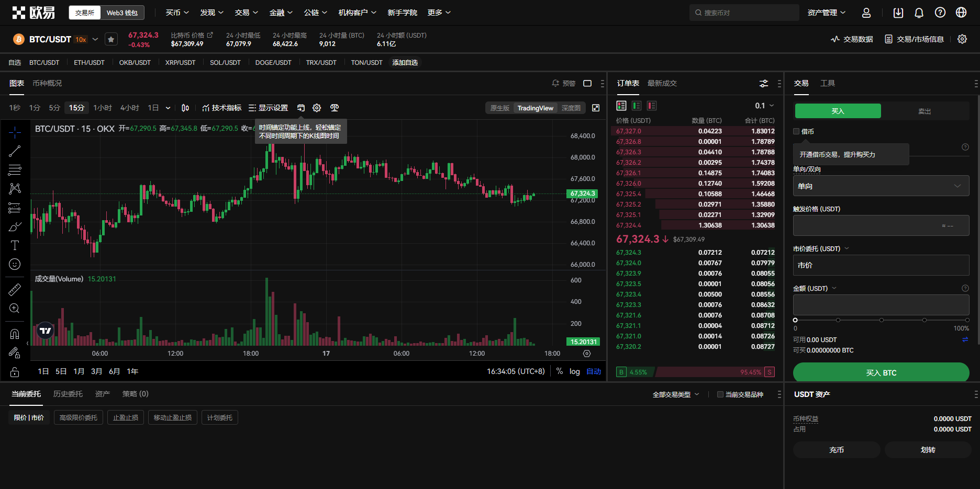The width and height of the screenshot is (980, 489).
Task: Switch chart to 原生版 mode
Action: [499, 108]
